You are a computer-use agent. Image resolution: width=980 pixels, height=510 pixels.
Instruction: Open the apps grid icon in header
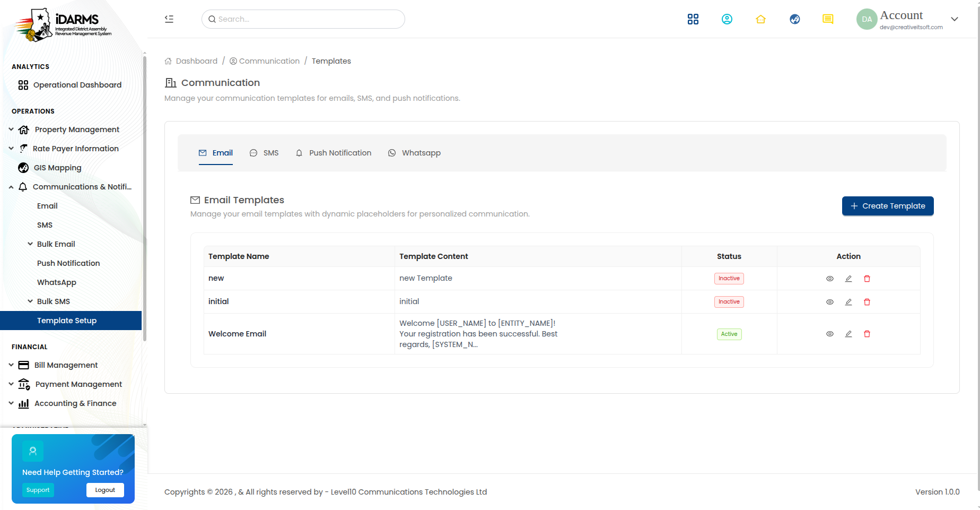click(x=693, y=19)
